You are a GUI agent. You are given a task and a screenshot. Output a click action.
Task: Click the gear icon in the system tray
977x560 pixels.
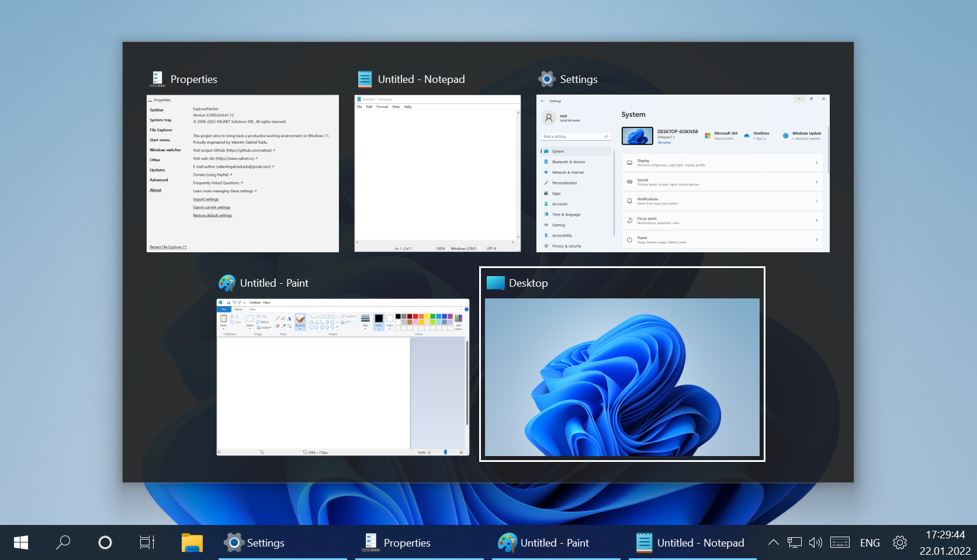900,542
